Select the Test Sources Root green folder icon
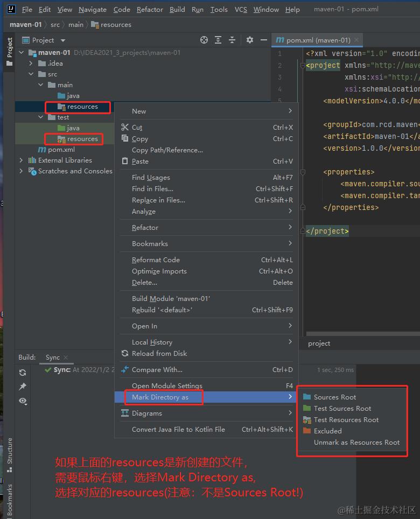 tap(307, 408)
